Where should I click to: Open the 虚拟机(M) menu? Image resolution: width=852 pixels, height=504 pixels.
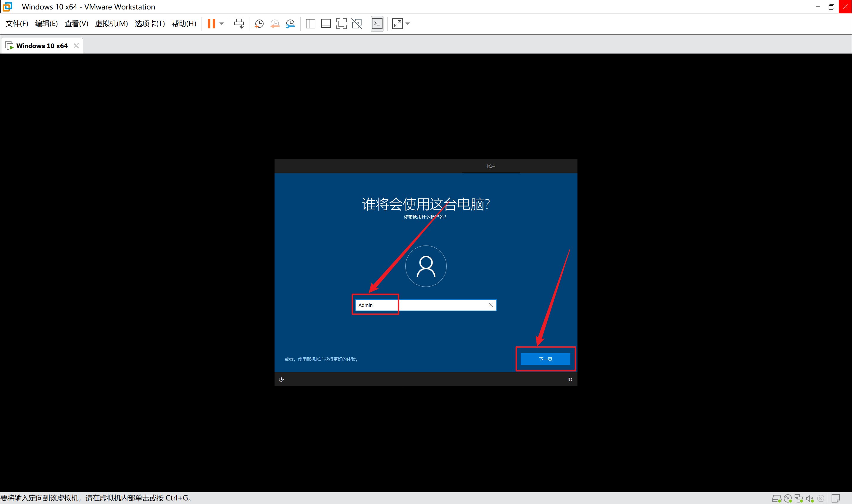click(111, 23)
